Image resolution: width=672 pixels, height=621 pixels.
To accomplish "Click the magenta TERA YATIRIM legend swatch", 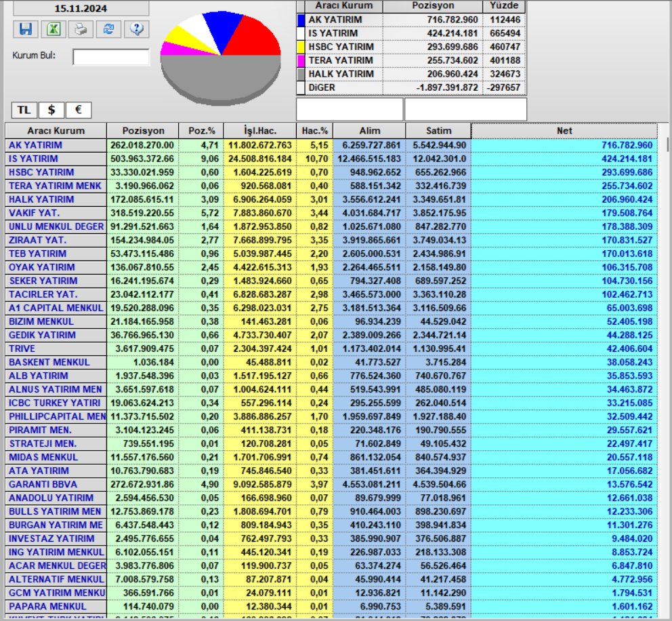I will [x=301, y=60].
